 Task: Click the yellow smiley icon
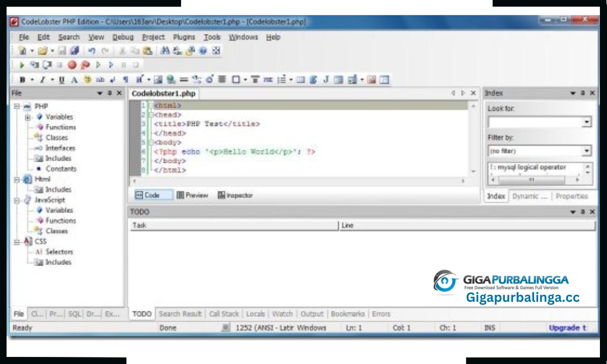tap(87, 79)
